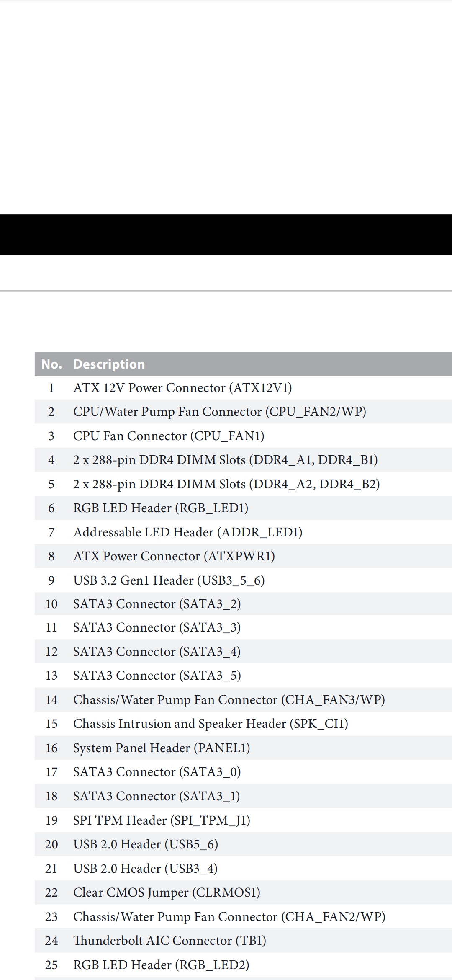Select the RGB LED Header (RGB_LED2) row

pos(243,965)
